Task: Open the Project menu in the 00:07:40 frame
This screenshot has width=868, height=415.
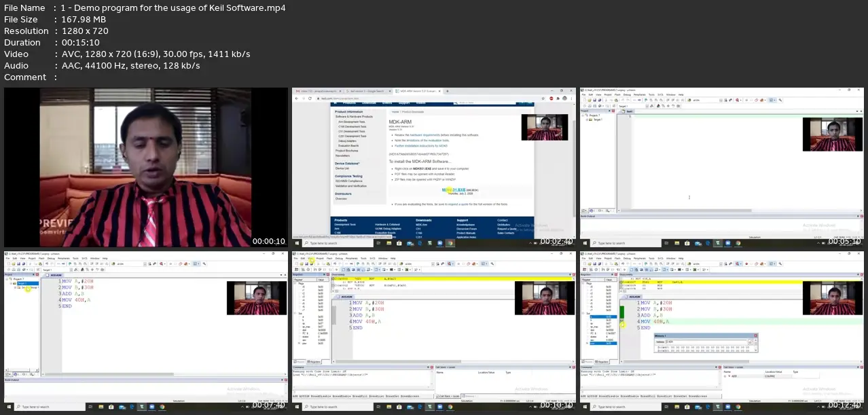Action: pos(32,258)
